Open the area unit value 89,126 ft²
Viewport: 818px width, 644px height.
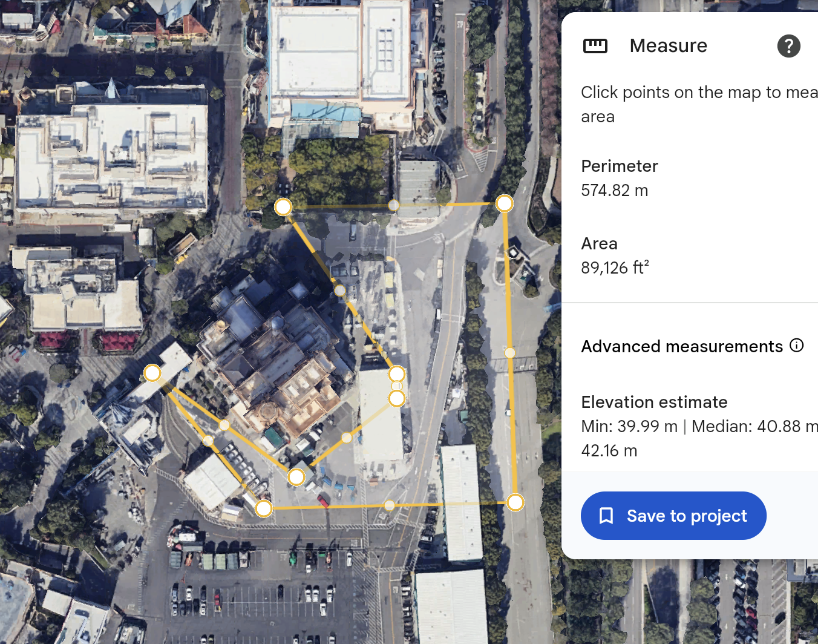pyautogui.click(x=615, y=268)
